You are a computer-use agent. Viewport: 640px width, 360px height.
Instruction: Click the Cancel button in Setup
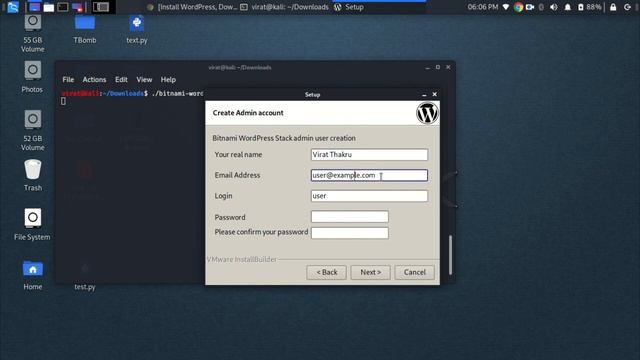coord(415,272)
